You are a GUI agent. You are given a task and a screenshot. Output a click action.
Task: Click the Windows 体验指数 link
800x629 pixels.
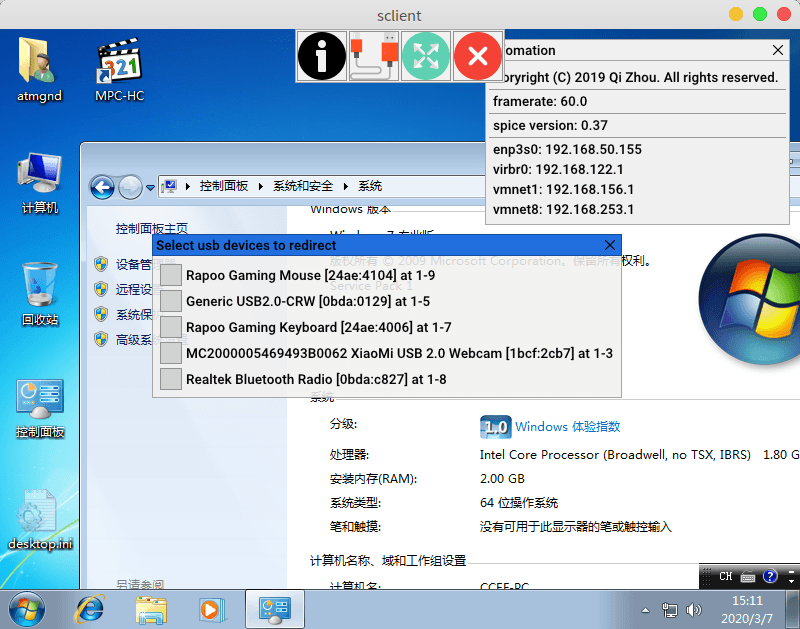pyautogui.click(x=567, y=427)
